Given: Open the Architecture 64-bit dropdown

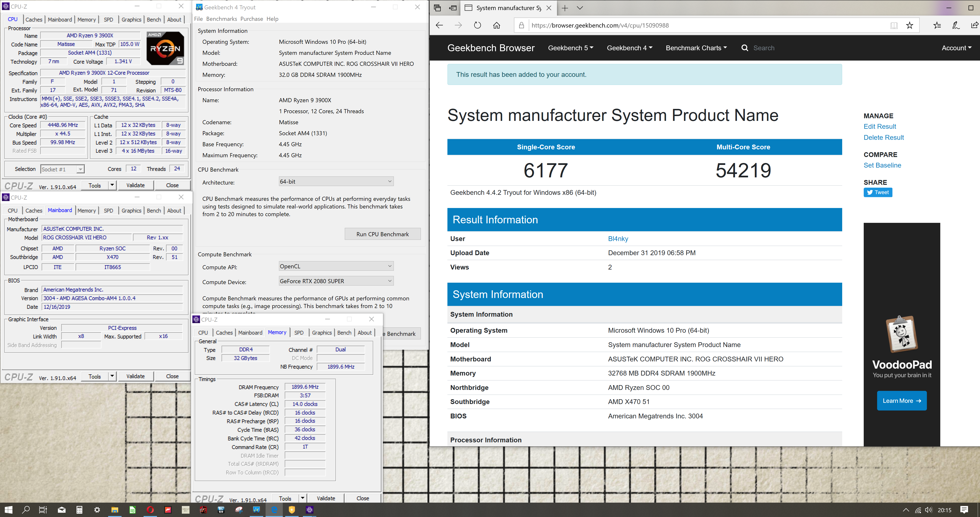Looking at the screenshot, I should click(336, 182).
